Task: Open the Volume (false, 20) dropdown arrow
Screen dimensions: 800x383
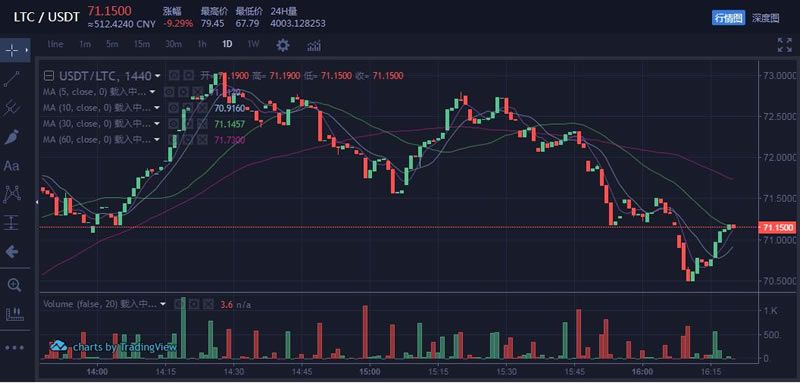Action: click(163, 304)
